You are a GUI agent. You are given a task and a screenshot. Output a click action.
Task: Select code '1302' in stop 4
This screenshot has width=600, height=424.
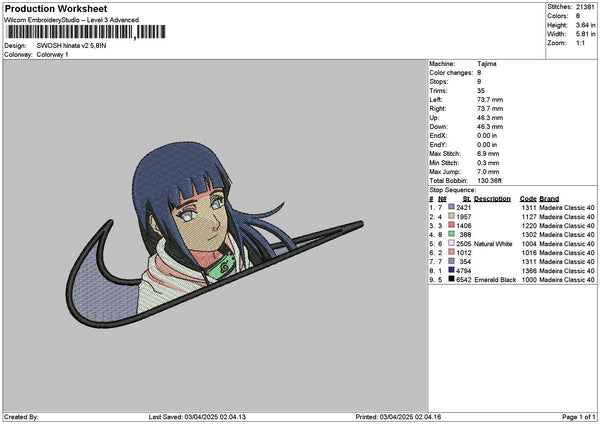pyautogui.click(x=529, y=235)
